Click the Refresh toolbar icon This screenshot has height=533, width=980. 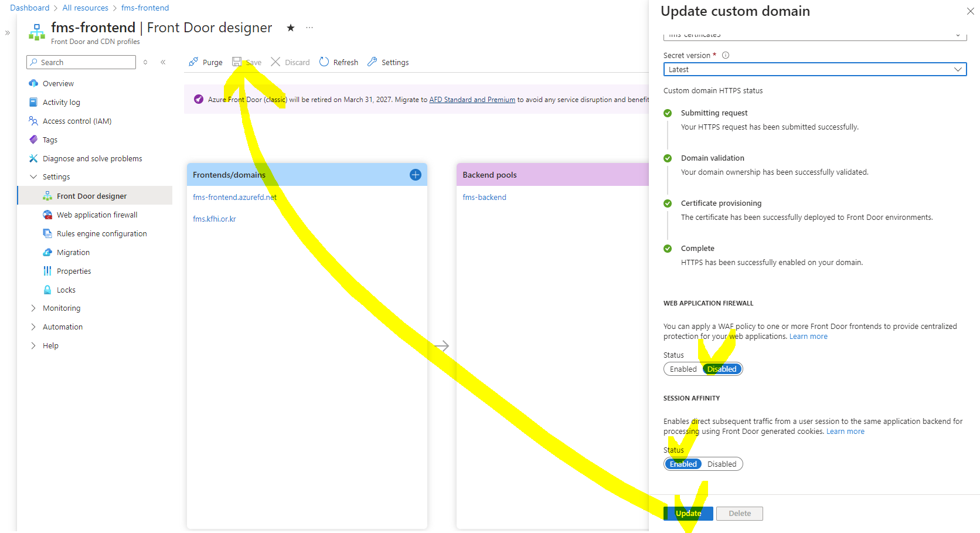pyautogui.click(x=324, y=62)
